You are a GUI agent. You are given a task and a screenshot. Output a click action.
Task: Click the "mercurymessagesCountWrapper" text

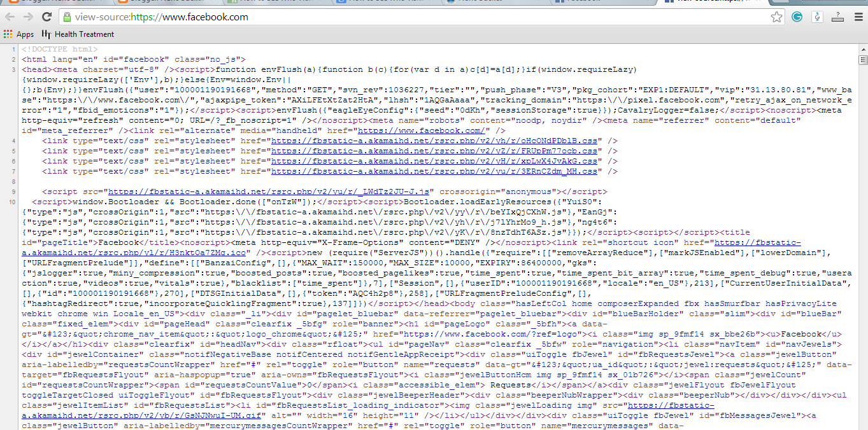pos(278,426)
